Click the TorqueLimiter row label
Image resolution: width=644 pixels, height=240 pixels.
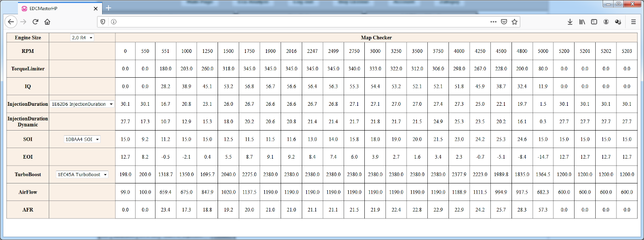[x=28, y=69]
